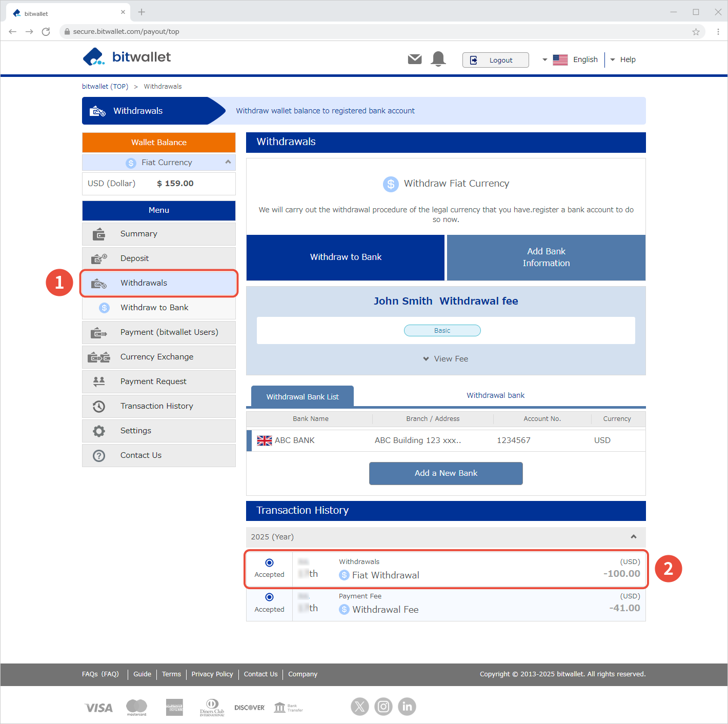Open the X social media icon

pyautogui.click(x=360, y=707)
